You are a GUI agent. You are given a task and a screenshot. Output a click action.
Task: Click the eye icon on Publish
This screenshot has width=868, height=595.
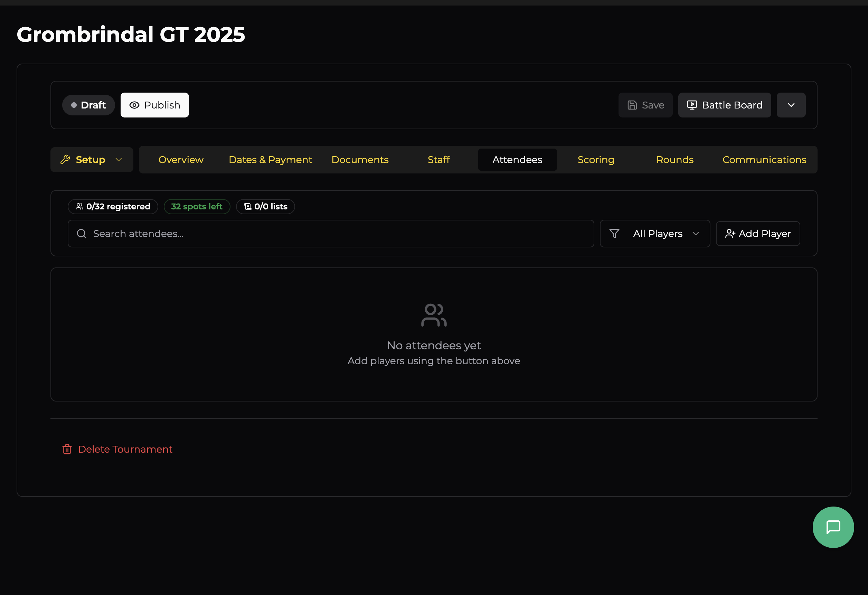[x=134, y=105]
